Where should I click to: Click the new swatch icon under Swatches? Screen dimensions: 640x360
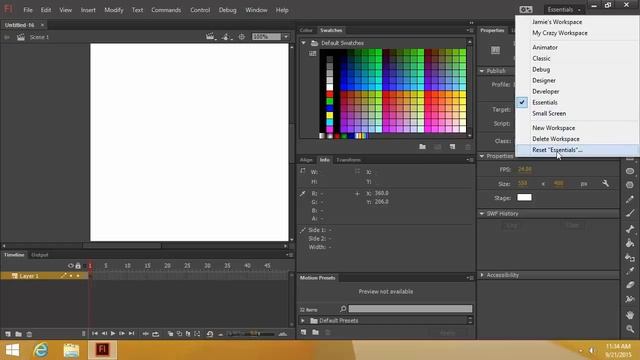pyautogui.click(x=453, y=147)
